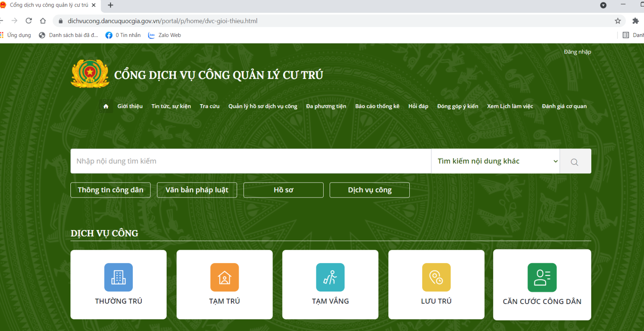This screenshot has height=331, width=644.
Task: Focus the 'Nhập nội dung tìm kiếm' field
Action: [250, 161]
